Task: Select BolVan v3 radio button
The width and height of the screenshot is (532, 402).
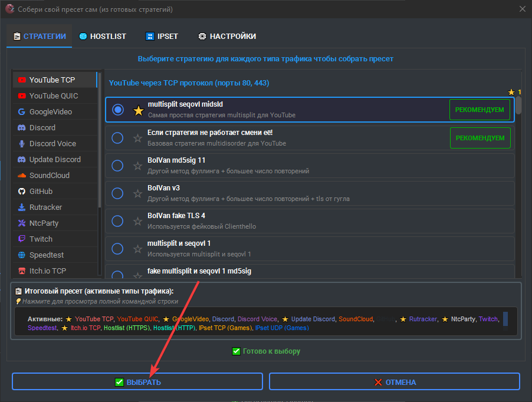Action: click(117, 193)
